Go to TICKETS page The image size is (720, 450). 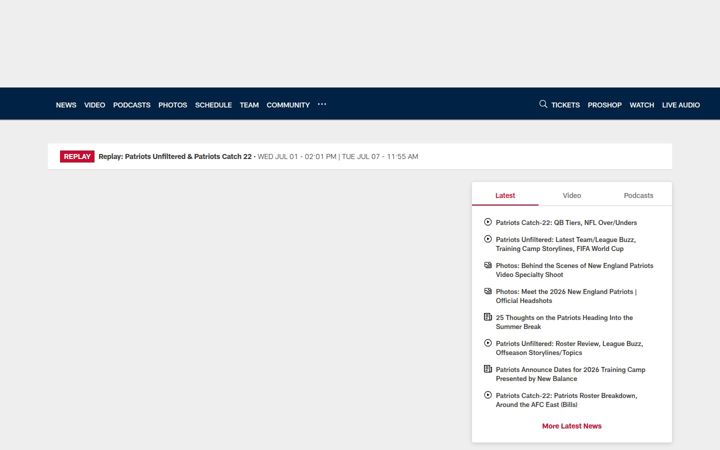(x=566, y=105)
